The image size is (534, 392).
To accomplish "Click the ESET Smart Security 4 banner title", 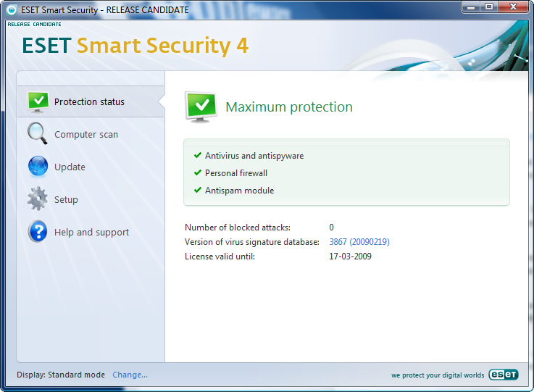I will point(135,46).
